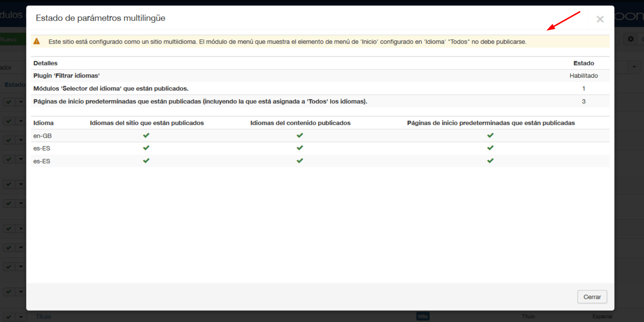The height and width of the screenshot is (322, 644).
Task: Sort by the Estado column in background list
Action: click(x=15, y=85)
